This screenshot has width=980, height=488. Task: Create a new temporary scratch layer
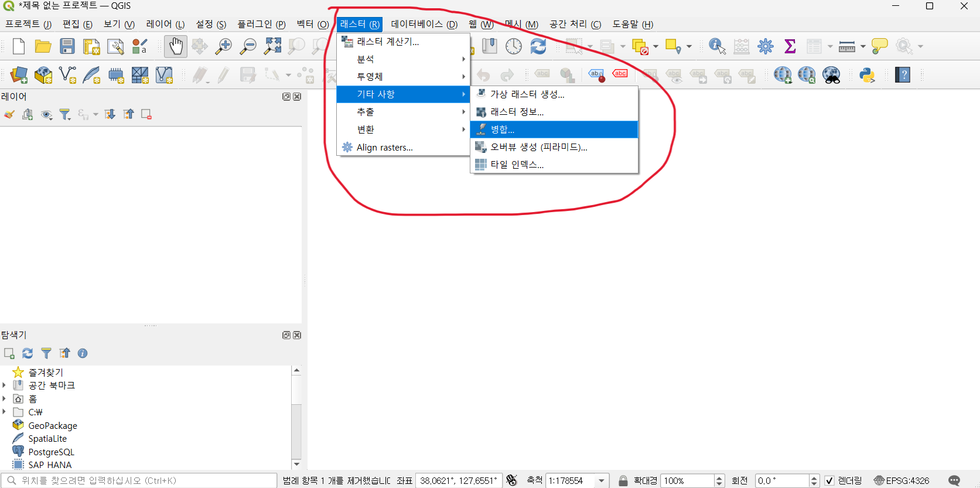click(116, 75)
